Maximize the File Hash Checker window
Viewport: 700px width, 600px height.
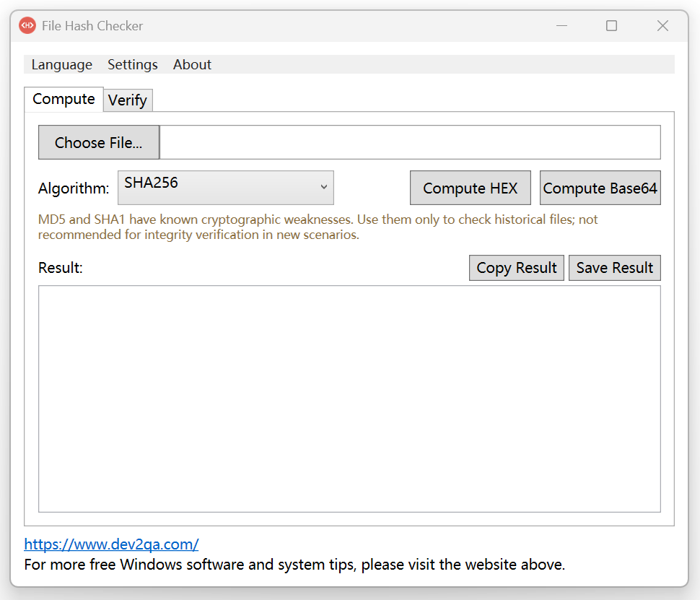612,26
